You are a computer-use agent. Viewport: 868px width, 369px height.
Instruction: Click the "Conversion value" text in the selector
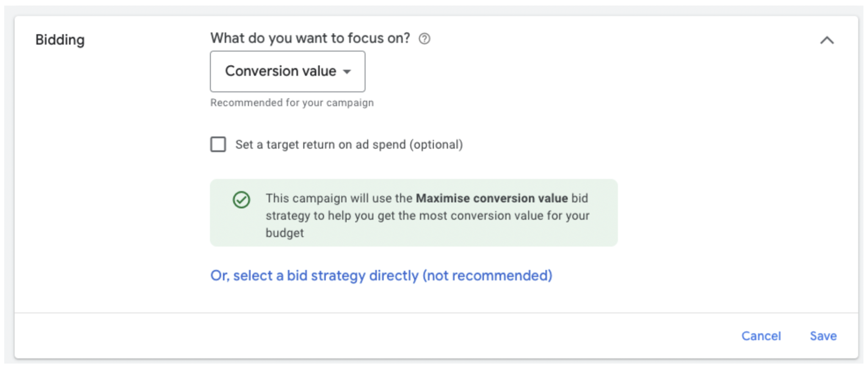pyautogui.click(x=280, y=71)
